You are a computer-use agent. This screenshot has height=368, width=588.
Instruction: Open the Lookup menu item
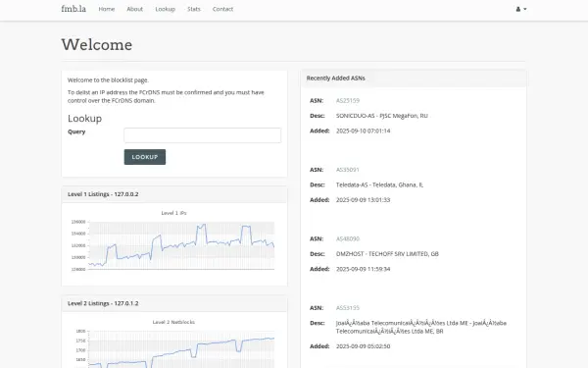coord(166,9)
